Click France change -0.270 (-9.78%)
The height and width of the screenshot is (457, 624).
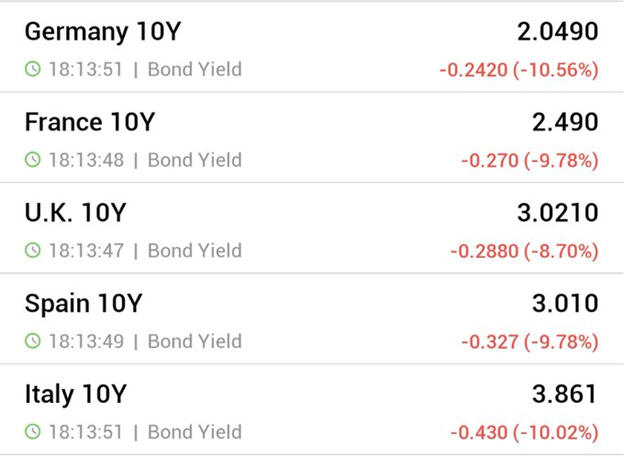pyautogui.click(x=530, y=161)
